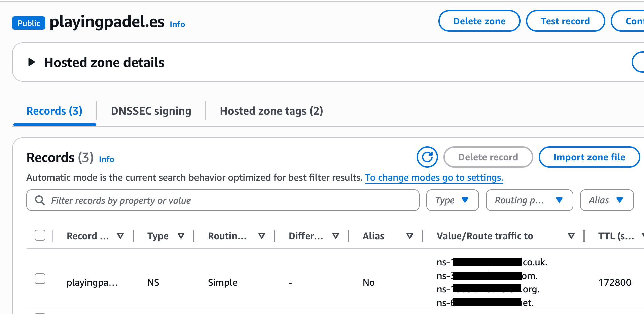Open the change modes settings link
This screenshot has height=314, width=644.
pos(434,177)
